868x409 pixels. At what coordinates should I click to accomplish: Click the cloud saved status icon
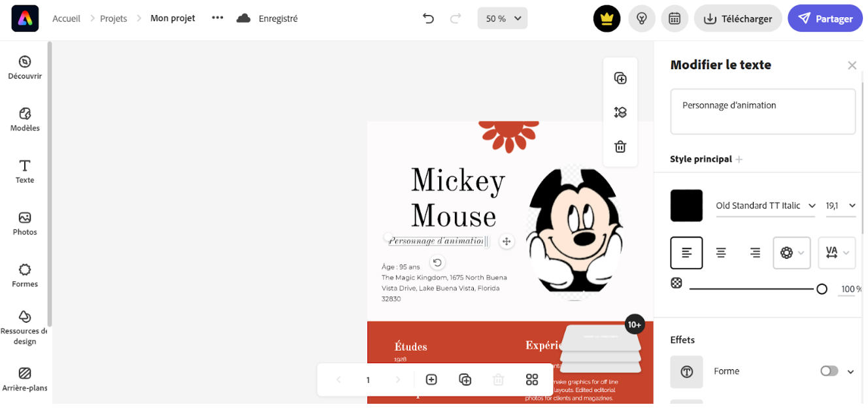[244, 18]
